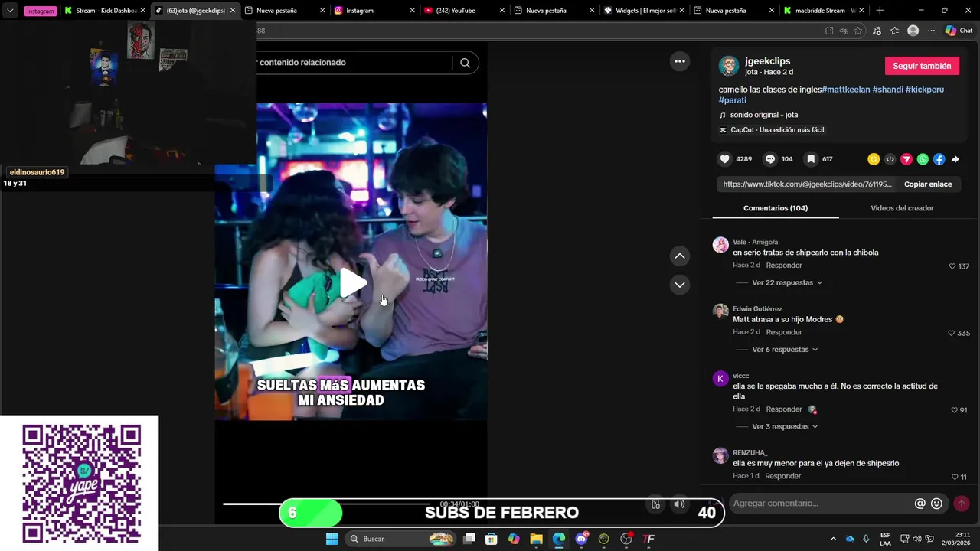Open the media control icon in the Edge toolbar

click(x=877, y=31)
